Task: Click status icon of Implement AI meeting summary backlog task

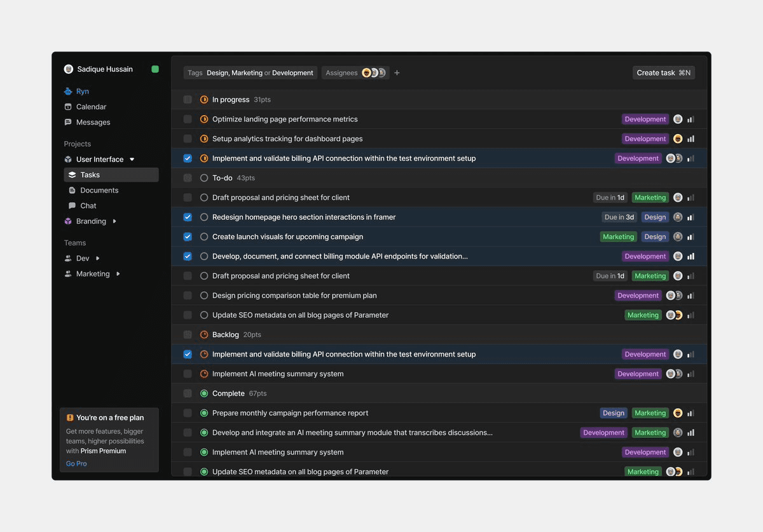Action: pyautogui.click(x=204, y=374)
